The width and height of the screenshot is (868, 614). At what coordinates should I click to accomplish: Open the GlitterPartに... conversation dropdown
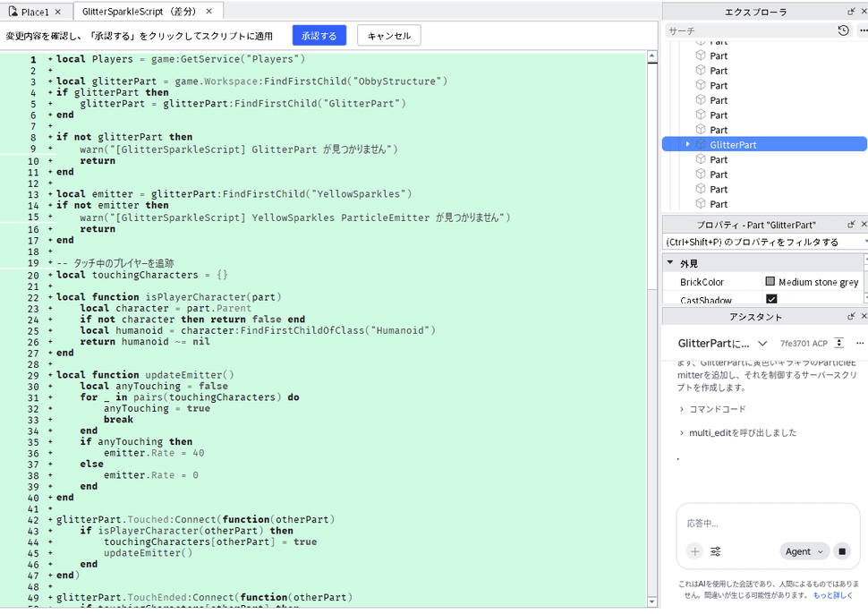coord(762,344)
